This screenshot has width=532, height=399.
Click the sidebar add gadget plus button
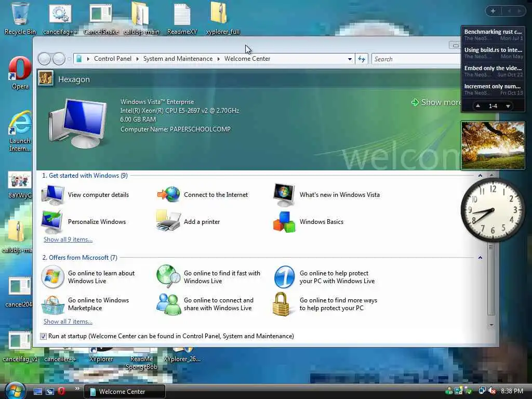[x=493, y=11]
